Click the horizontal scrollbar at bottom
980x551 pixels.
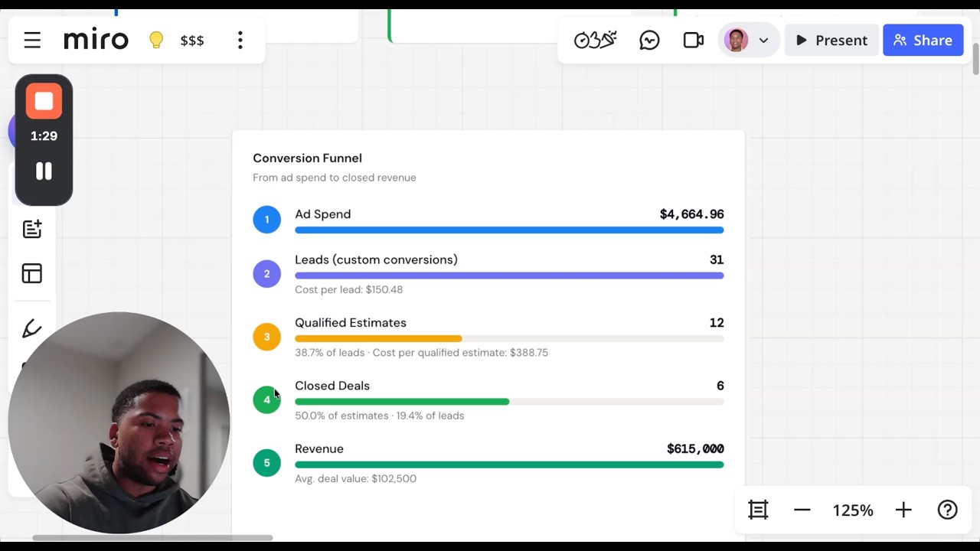coord(152,538)
